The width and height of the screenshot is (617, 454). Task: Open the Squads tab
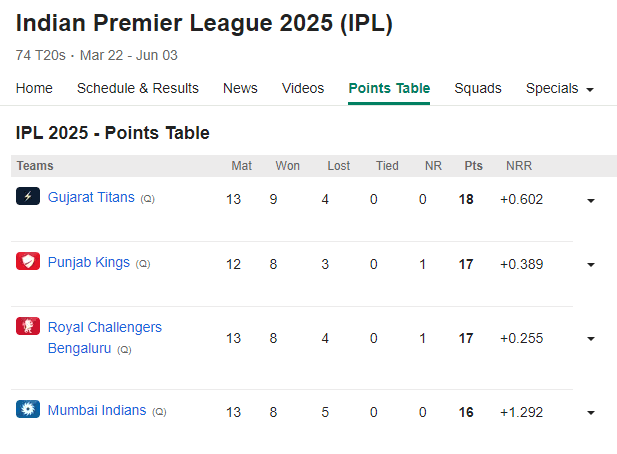click(478, 89)
